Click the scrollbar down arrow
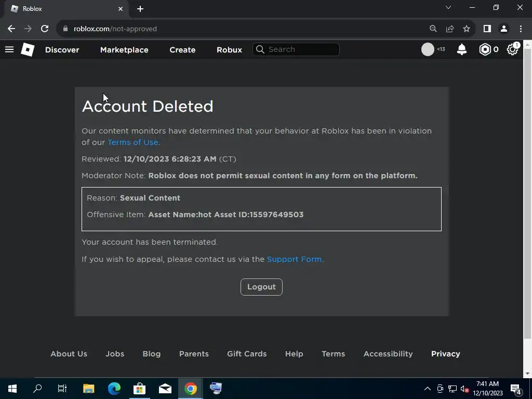The height and width of the screenshot is (399, 532). pos(527,374)
